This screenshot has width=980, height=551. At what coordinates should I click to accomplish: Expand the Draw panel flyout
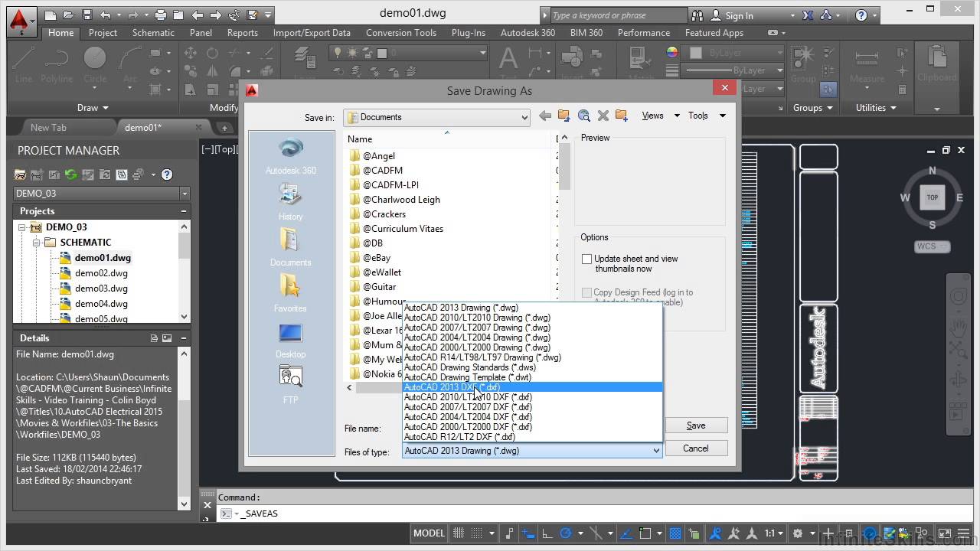(93, 108)
